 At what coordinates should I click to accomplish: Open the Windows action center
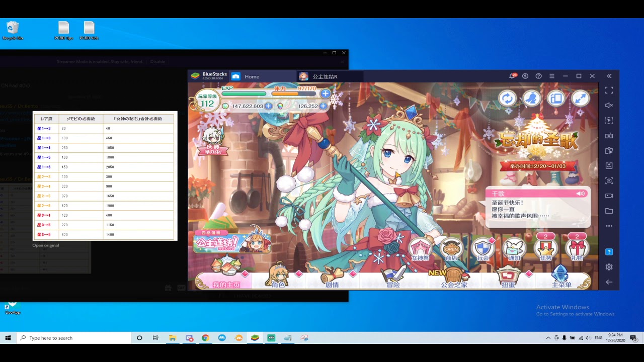click(x=633, y=338)
